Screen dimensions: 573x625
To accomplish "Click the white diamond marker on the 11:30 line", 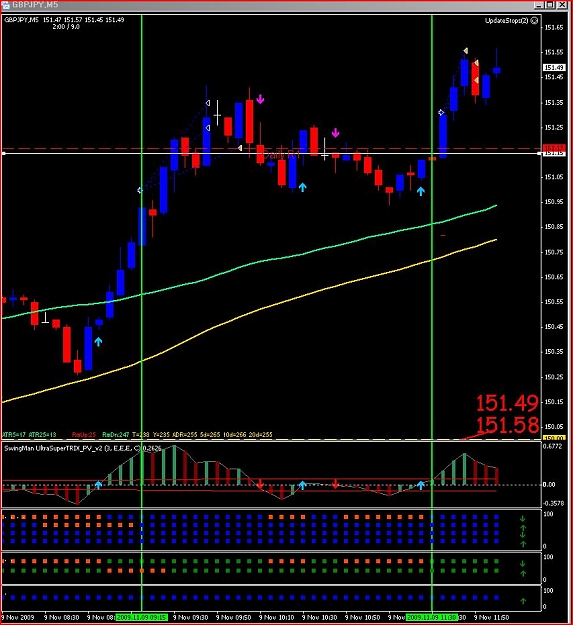I will (x=441, y=113).
